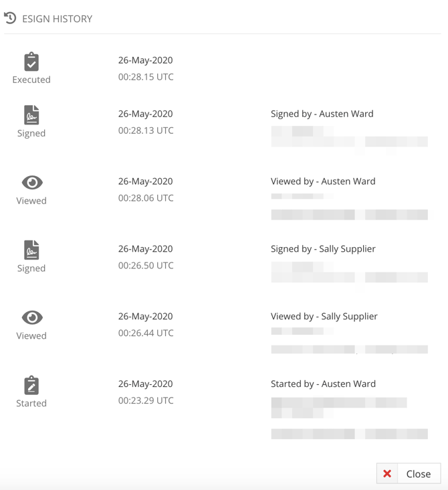The image size is (448, 490).
Task: Click the ESIGN HISTORY heading text
Action: (57, 19)
